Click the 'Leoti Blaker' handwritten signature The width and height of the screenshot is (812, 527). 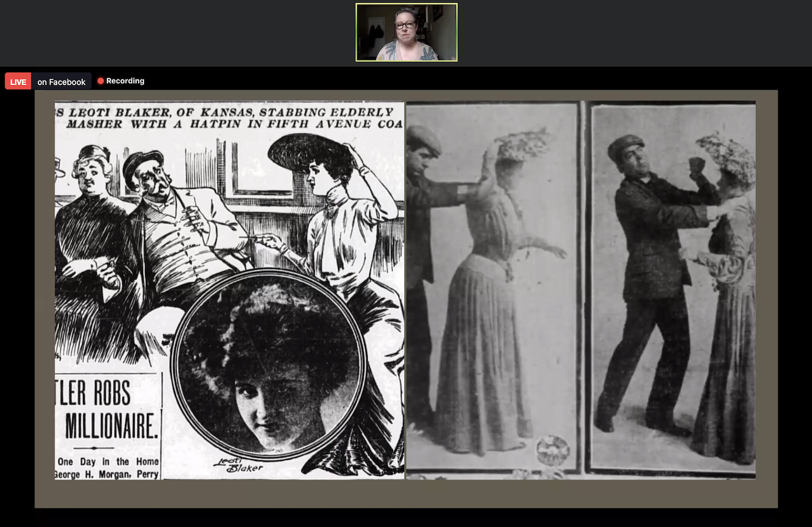point(238,465)
